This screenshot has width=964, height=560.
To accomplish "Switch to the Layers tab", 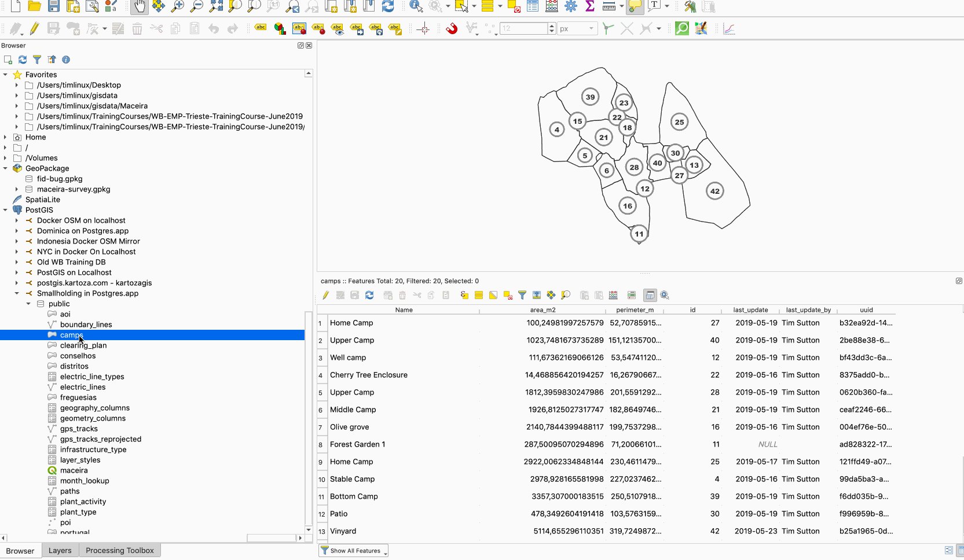I will tap(60, 550).
